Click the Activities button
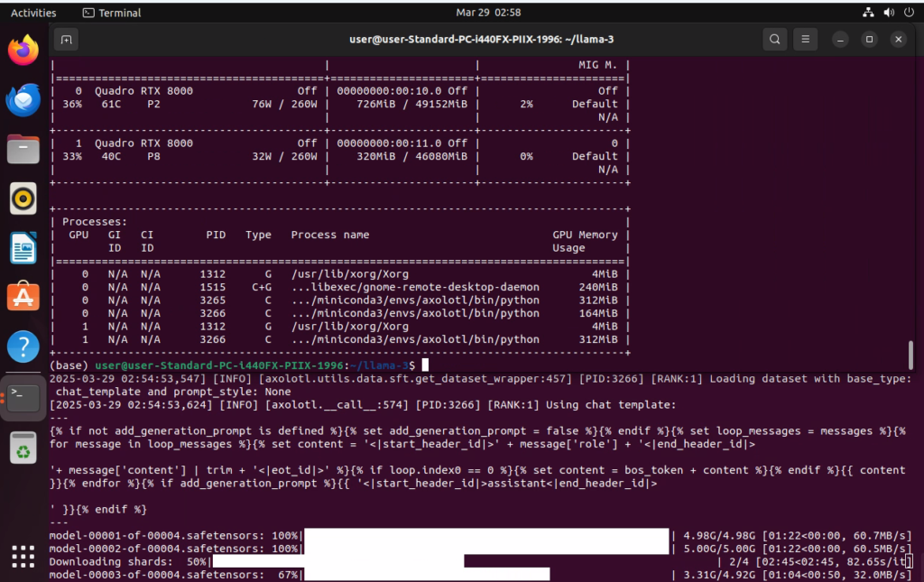Image resolution: width=924 pixels, height=582 pixels. pyautogui.click(x=33, y=13)
